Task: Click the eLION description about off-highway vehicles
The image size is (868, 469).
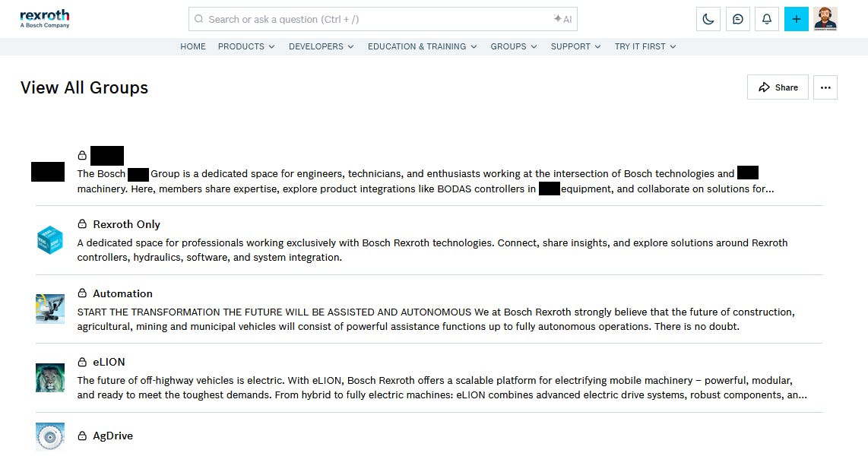Action: click(x=442, y=388)
